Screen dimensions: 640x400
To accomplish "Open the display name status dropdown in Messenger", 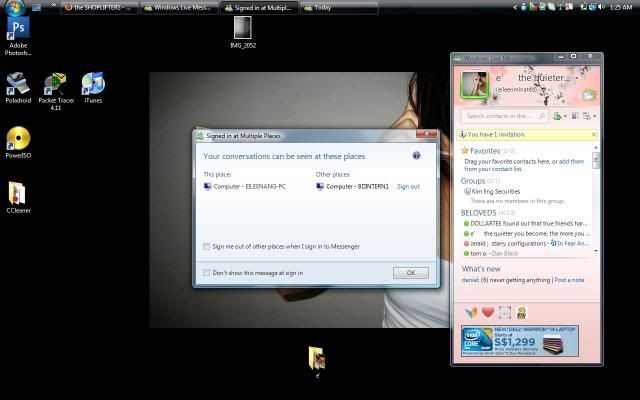I will point(531,78).
